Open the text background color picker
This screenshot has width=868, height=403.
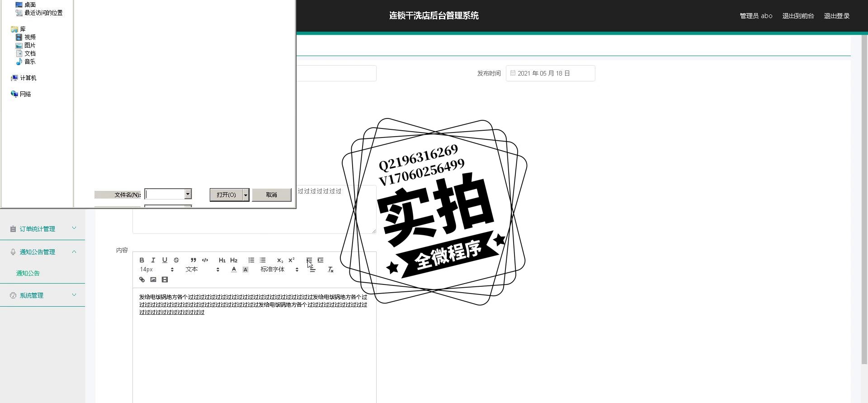point(245,270)
